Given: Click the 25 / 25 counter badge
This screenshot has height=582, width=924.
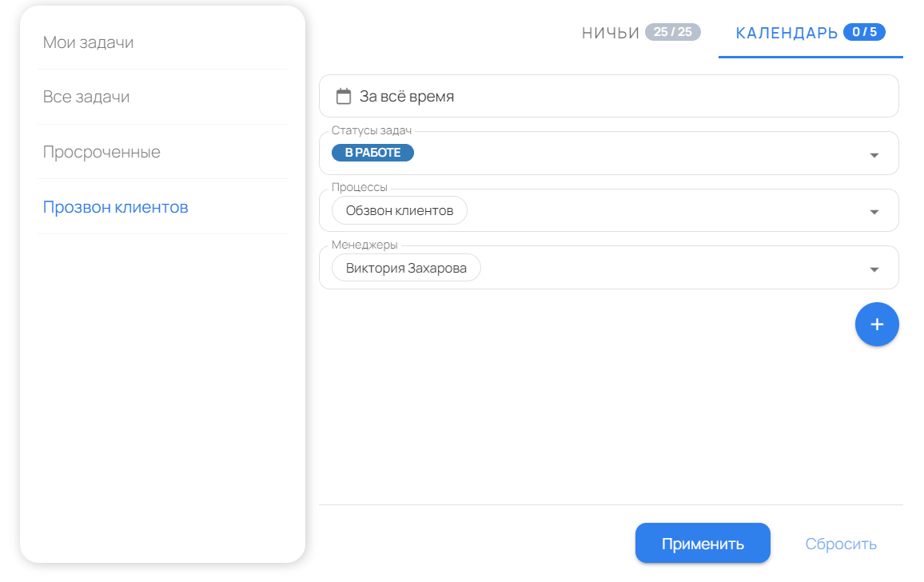Looking at the screenshot, I should 672,32.
